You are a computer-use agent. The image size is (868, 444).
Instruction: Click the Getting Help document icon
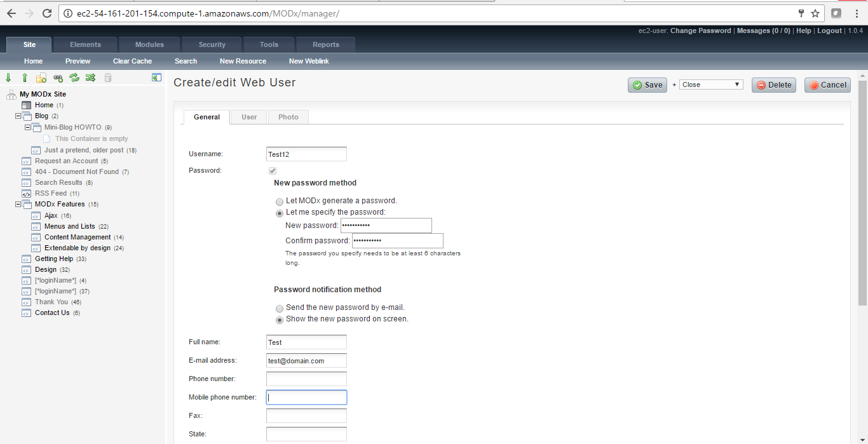coord(26,259)
